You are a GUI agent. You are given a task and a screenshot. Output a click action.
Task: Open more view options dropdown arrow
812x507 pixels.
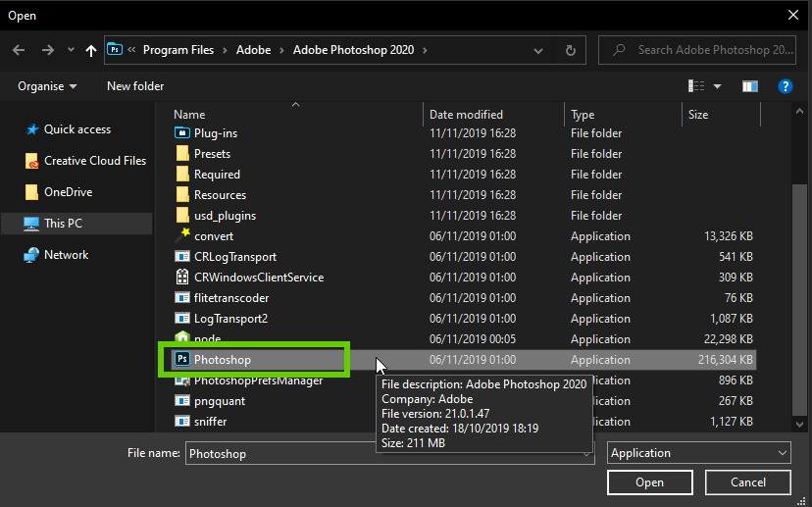[717, 86]
